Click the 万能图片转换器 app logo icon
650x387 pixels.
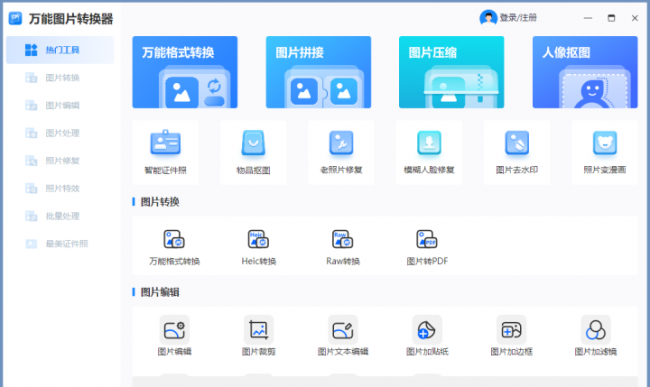15,18
